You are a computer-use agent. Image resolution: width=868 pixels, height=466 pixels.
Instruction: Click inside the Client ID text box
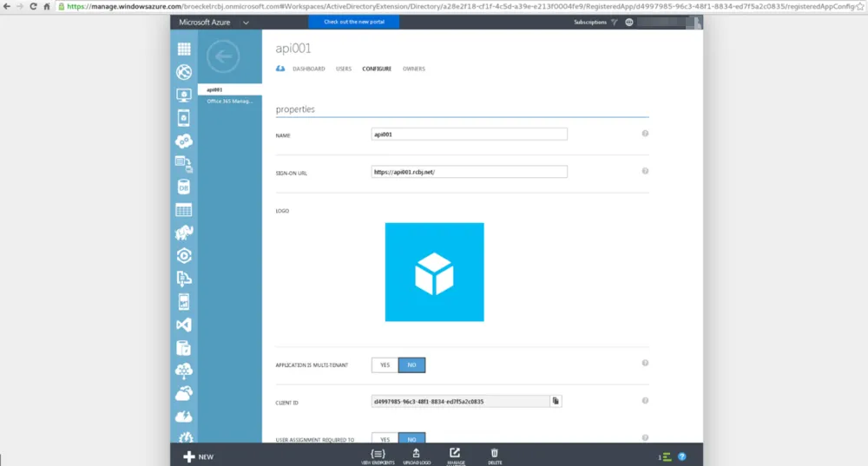coord(461,401)
